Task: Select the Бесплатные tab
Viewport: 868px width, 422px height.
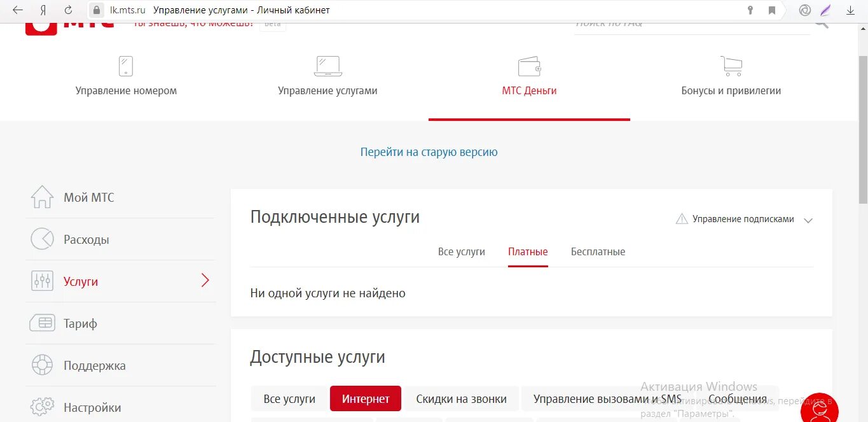Action: (598, 252)
